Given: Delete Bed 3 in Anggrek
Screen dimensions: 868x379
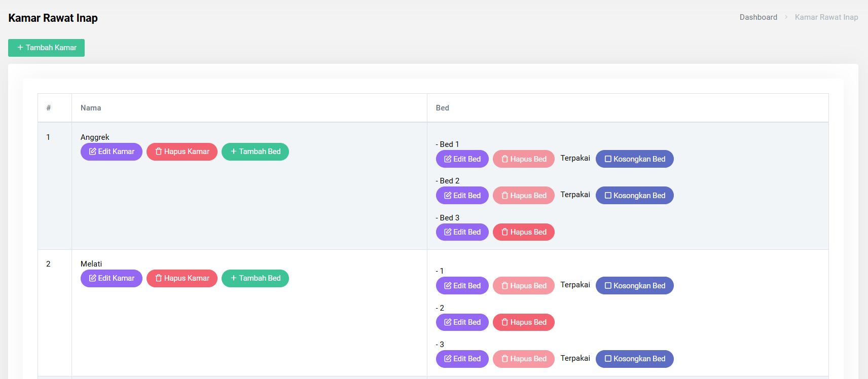Looking at the screenshot, I should pyautogui.click(x=524, y=232).
